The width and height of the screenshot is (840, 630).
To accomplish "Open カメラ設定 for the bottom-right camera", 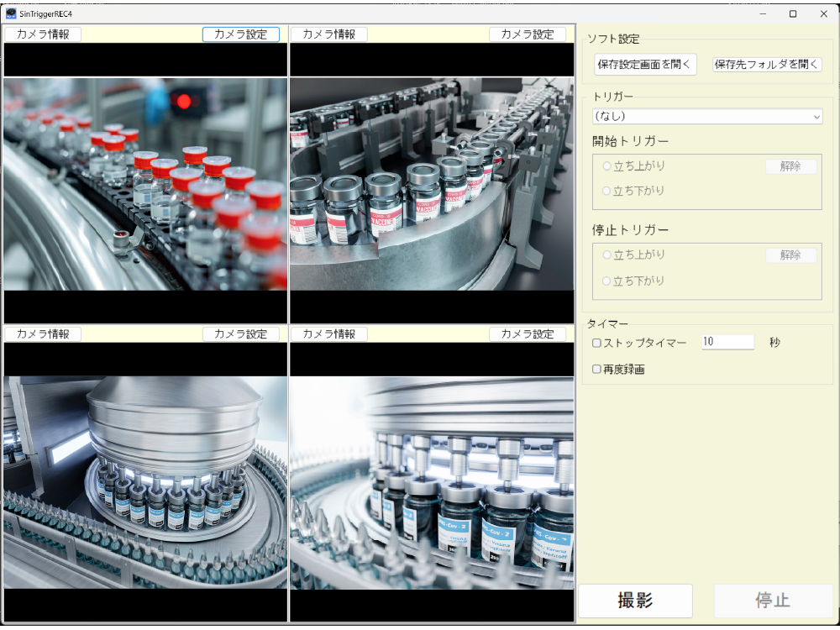I will point(528,334).
